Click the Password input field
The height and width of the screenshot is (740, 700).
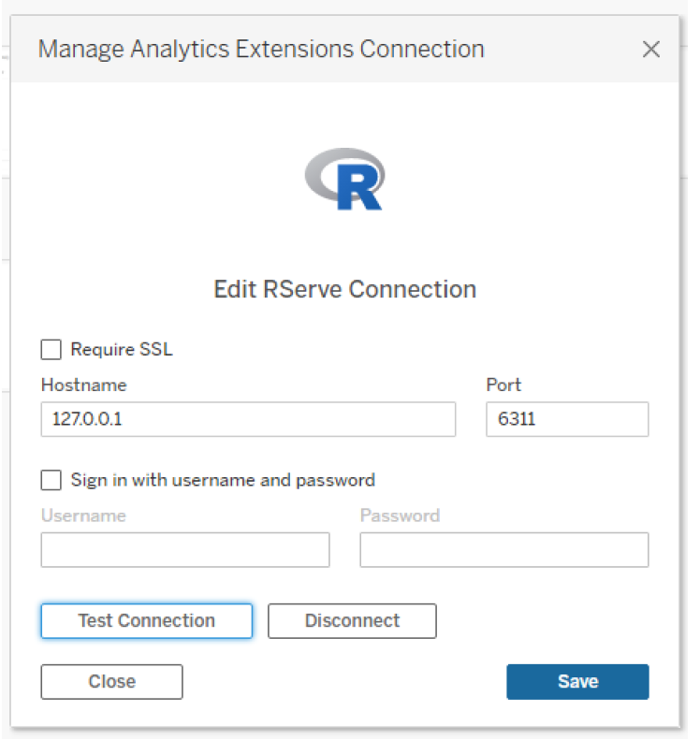click(x=504, y=550)
